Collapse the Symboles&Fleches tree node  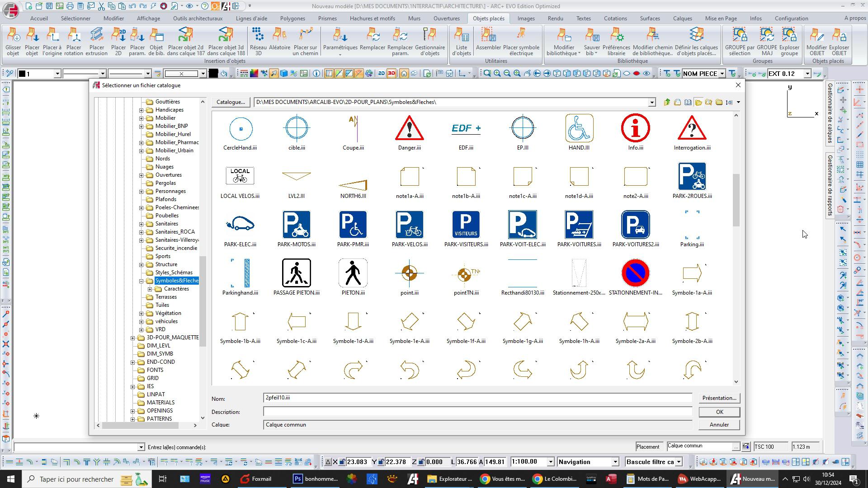point(142,281)
